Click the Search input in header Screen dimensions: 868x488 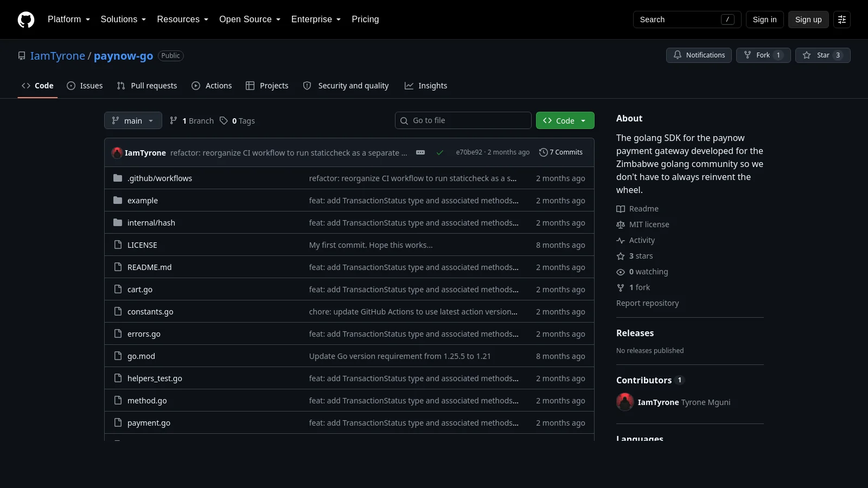coord(687,20)
